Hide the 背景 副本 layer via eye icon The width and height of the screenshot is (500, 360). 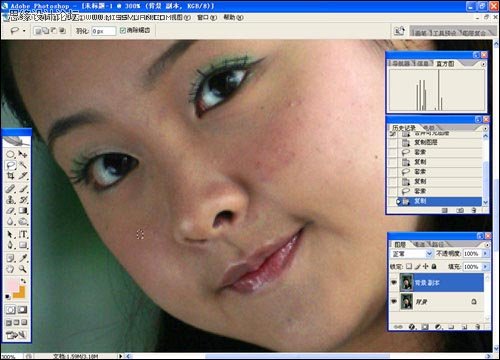click(x=394, y=282)
